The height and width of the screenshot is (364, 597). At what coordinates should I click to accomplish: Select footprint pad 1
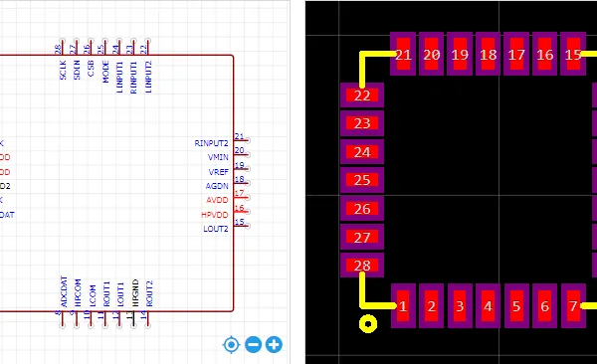click(403, 305)
